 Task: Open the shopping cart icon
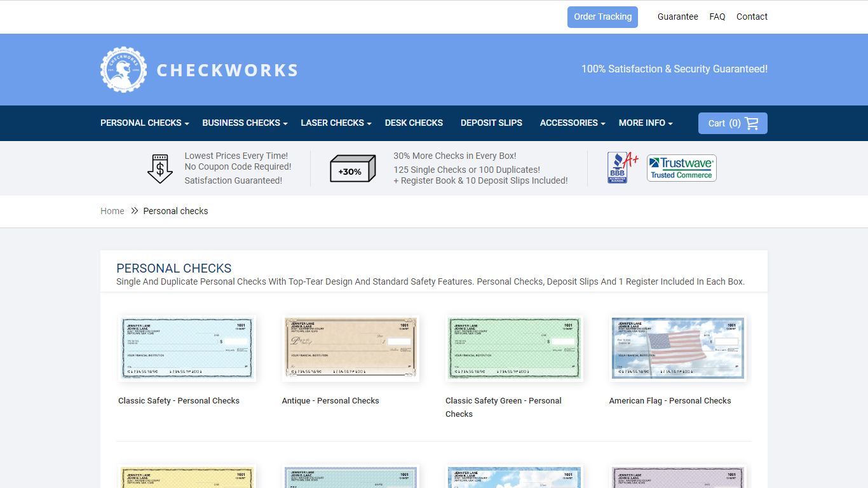tap(752, 123)
